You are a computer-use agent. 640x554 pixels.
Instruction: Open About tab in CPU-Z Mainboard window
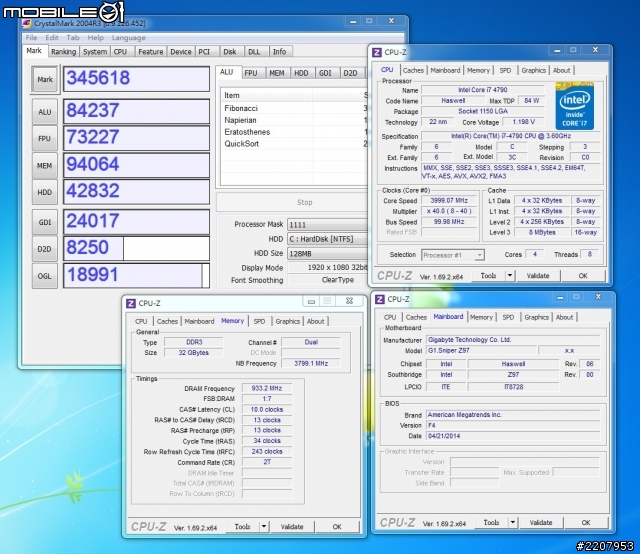click(x=564, y=317)
